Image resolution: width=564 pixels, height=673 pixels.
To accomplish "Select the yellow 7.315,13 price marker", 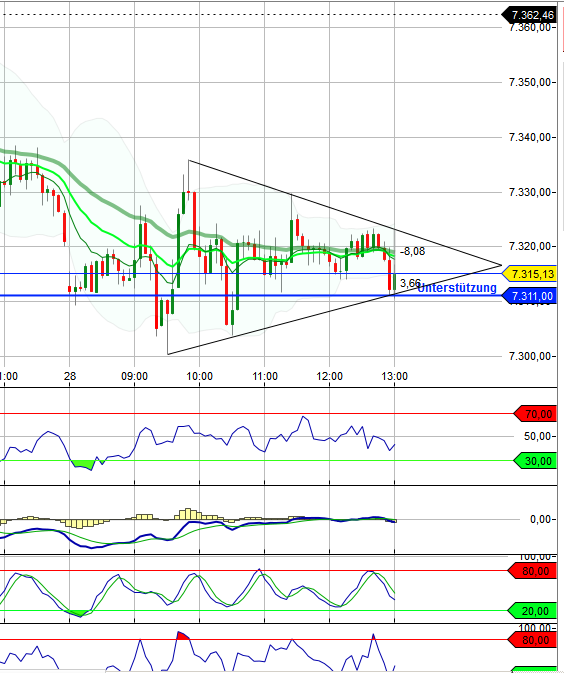I will tap(529, 274).
